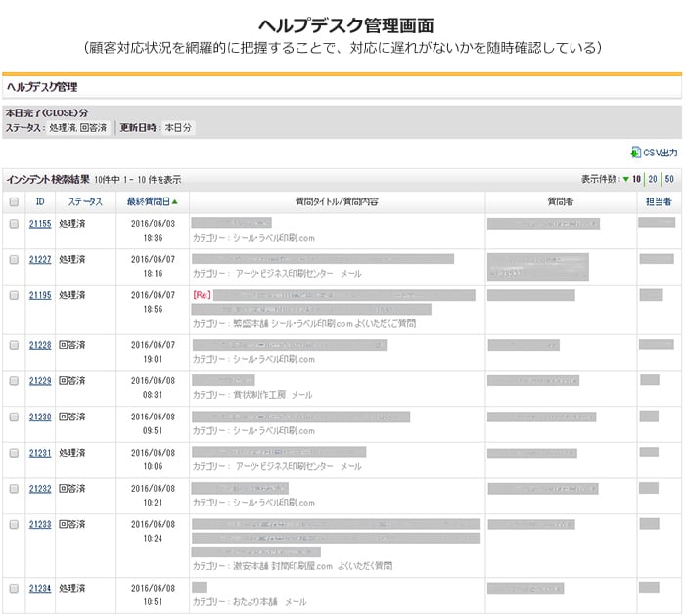685x616 pixels.
Task: Tick the checkbox for incident 21230
Action: point(14,417)
